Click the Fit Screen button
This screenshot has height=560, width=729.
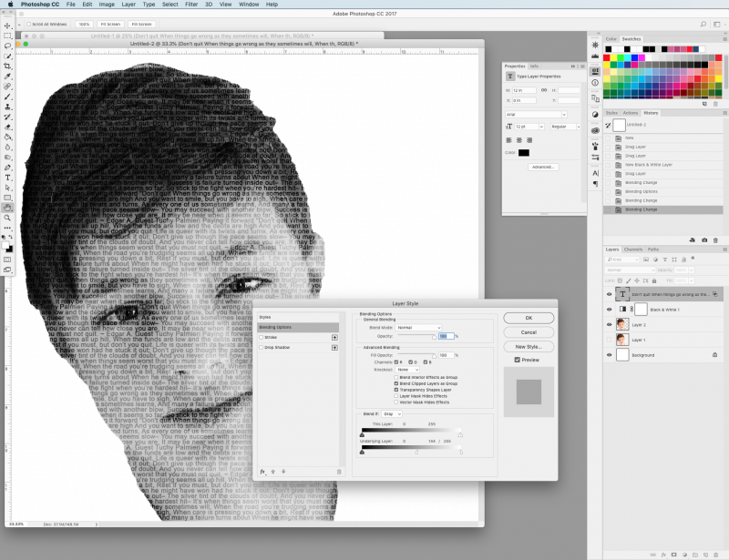[110, 25]
